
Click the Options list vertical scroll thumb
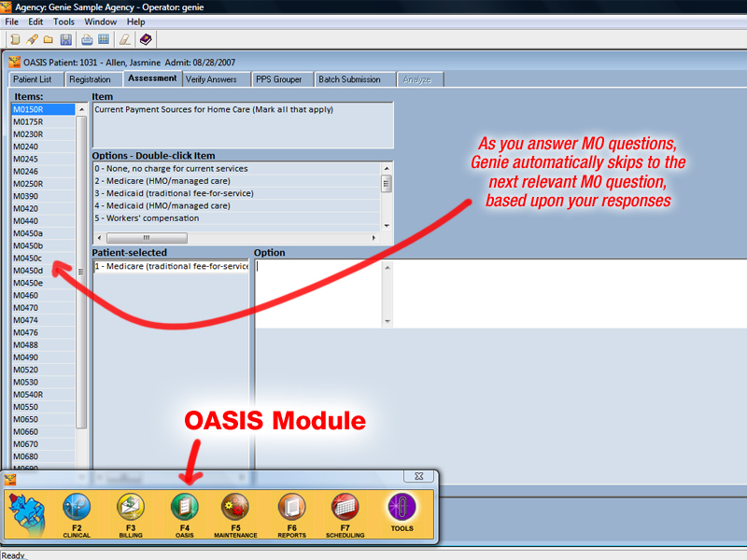click(x=387, y=184)
